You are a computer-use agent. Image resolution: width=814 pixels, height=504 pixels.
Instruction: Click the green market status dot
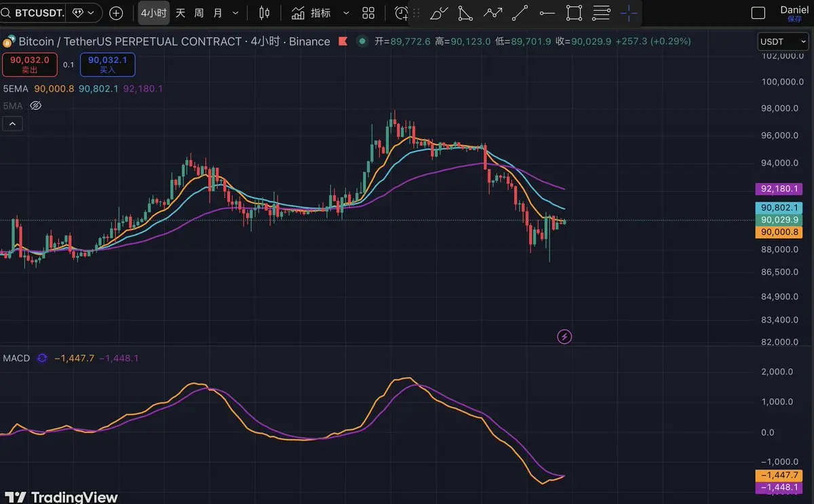pos(362,41)
